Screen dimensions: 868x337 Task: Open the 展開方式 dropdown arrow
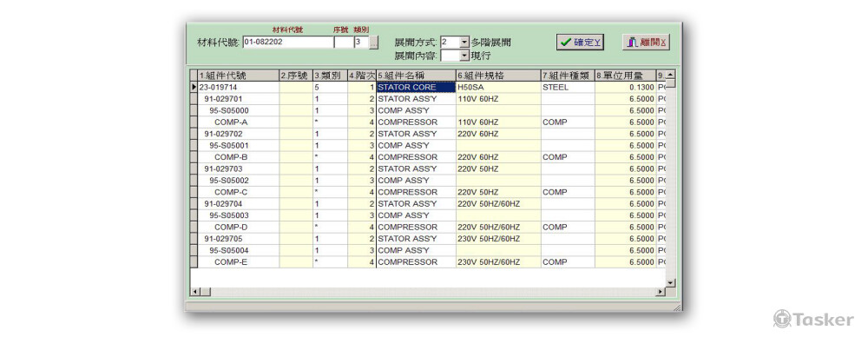pyautogui.click(x=464, y=42)
